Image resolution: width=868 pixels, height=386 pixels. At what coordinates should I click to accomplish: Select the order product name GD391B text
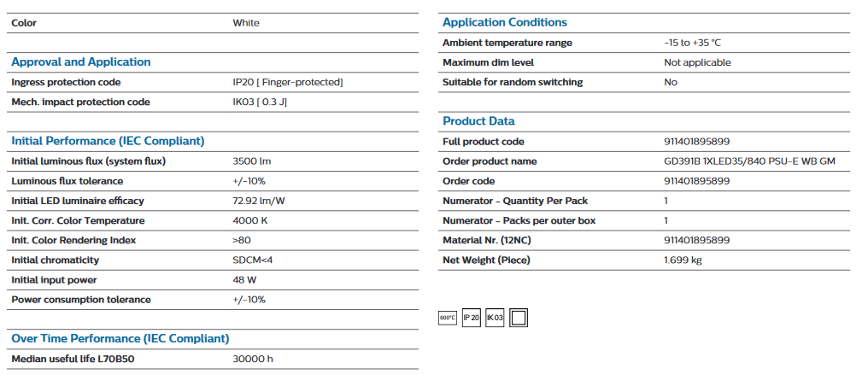(749, 161)
